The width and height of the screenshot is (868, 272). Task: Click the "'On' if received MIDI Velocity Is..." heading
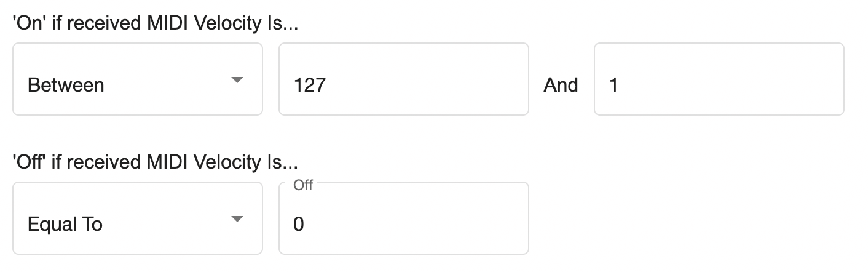pos(155,23)
